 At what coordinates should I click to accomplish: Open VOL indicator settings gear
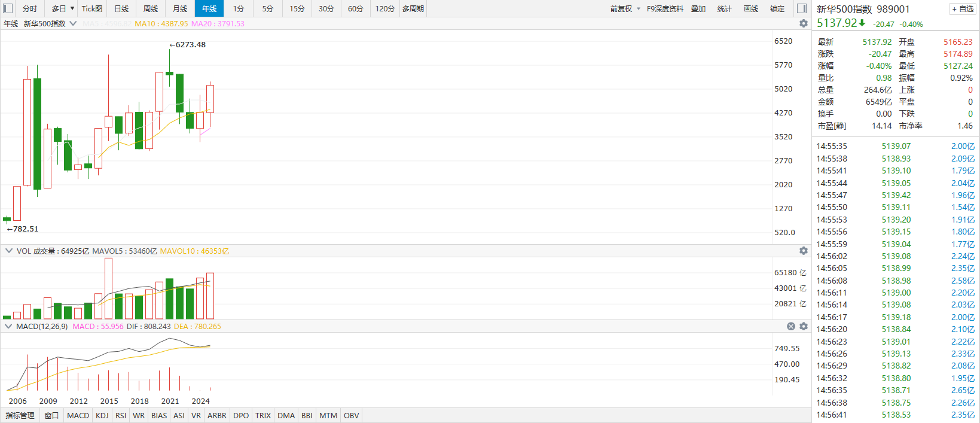point(804,251)
